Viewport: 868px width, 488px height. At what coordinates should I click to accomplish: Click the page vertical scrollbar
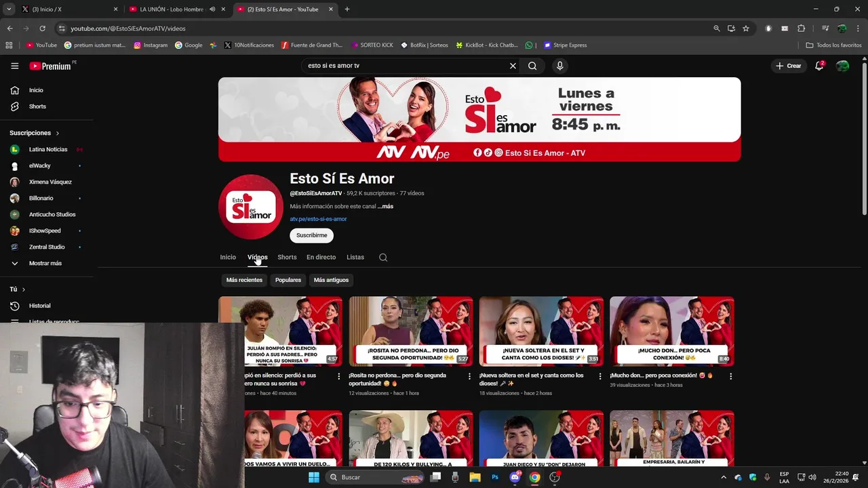click(864, 139)
